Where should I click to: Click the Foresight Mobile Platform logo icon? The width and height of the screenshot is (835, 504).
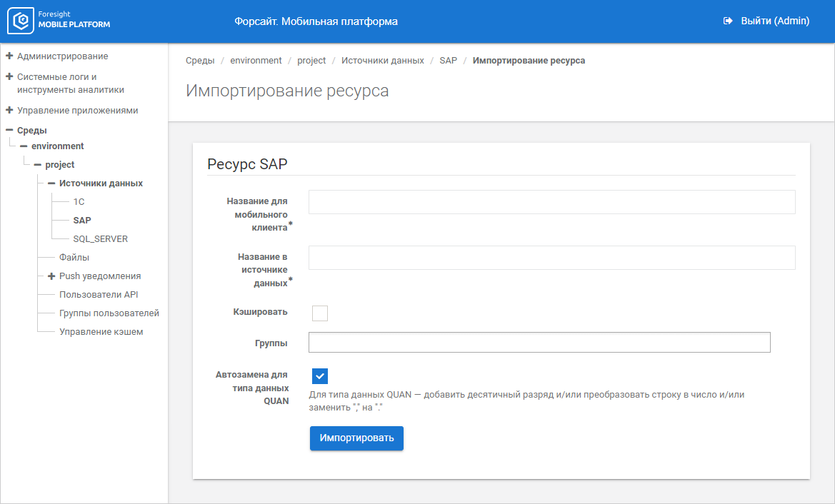click(22, 21)
